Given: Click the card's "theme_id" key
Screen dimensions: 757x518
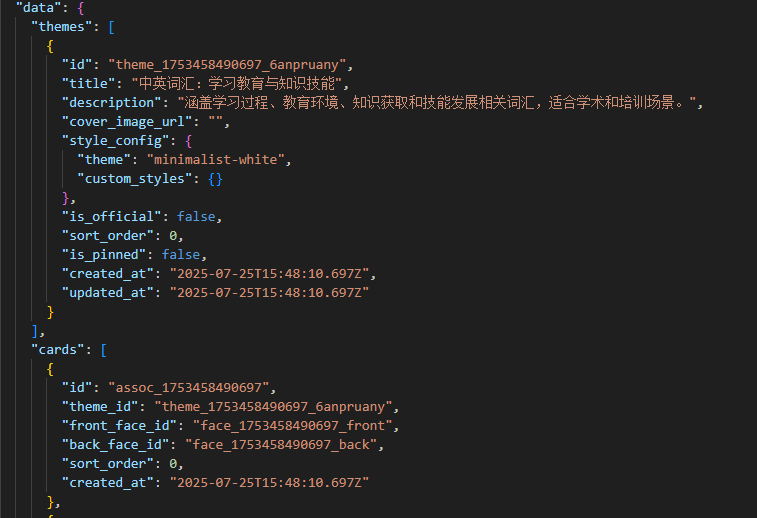Looking at the screenshot, I should click(100, 407).
